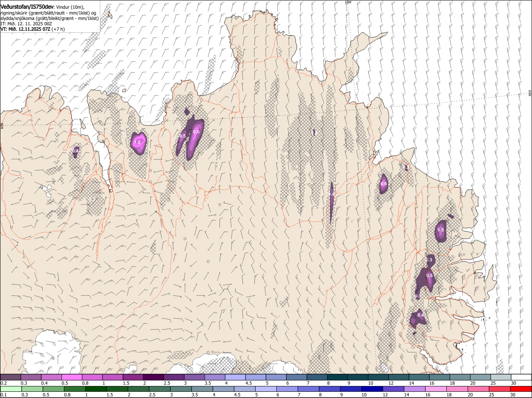Pick the 8 swatch in the lower blue scale
The image size is (532, 398).
[x=330, y=389]
